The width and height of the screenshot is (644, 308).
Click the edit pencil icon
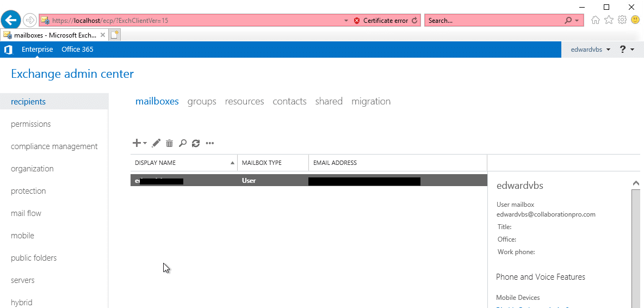click(156, 143)
